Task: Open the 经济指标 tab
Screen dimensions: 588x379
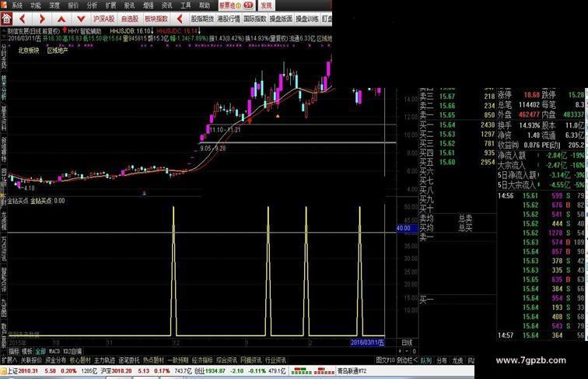Action: point(202,360)
